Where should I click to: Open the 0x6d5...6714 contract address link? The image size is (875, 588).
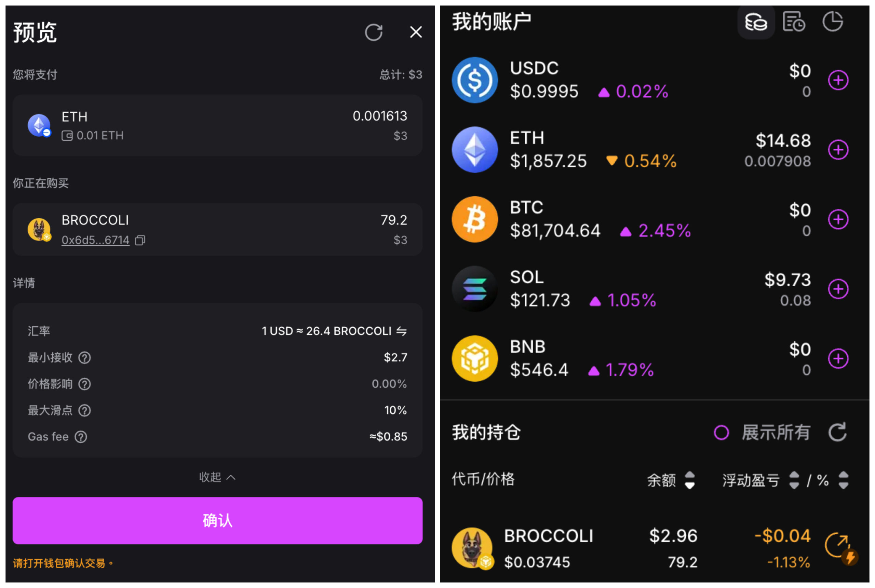tap(95, 240)
